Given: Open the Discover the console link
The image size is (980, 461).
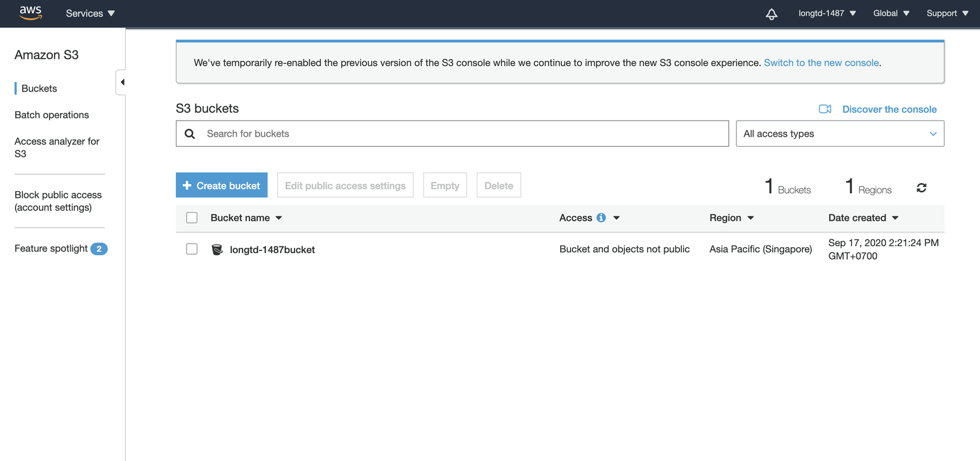Looking at the screenshot, I should point(889,109).
